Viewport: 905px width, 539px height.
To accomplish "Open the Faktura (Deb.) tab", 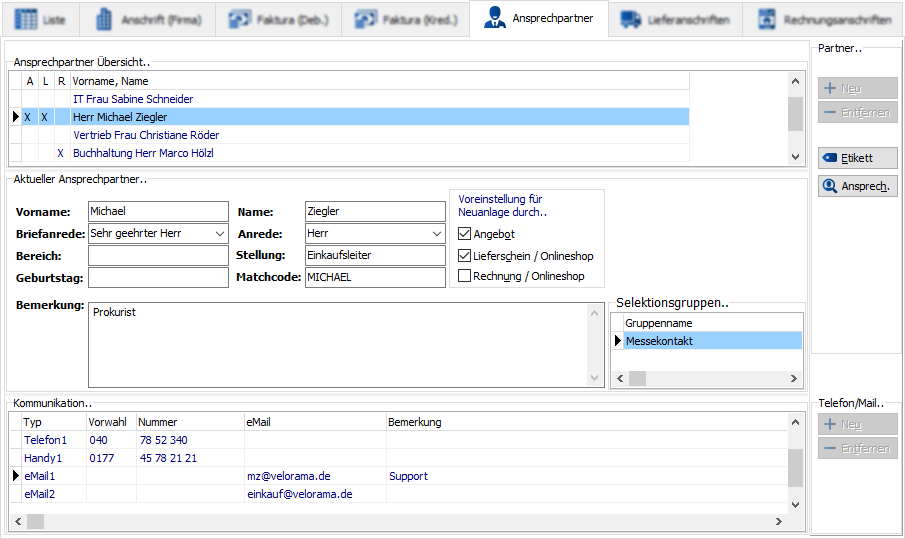I will pos(278,20).
